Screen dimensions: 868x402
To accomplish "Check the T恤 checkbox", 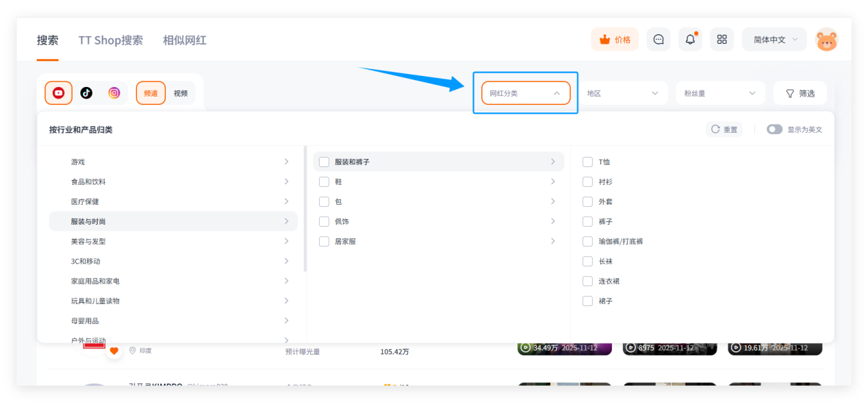I will pyautogui.click(x=587, y=162).
